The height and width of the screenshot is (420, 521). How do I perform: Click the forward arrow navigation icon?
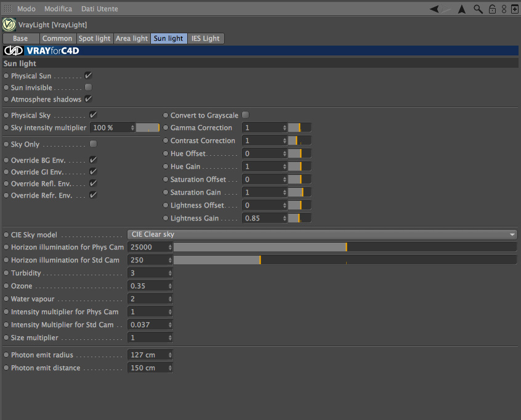click(446, 9)
